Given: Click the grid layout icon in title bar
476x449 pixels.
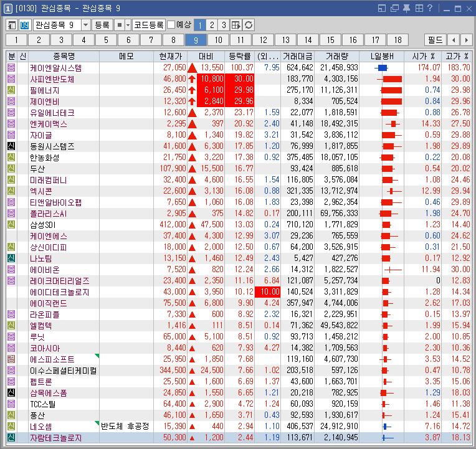Looking at the screenshot, I should [419, 8].
